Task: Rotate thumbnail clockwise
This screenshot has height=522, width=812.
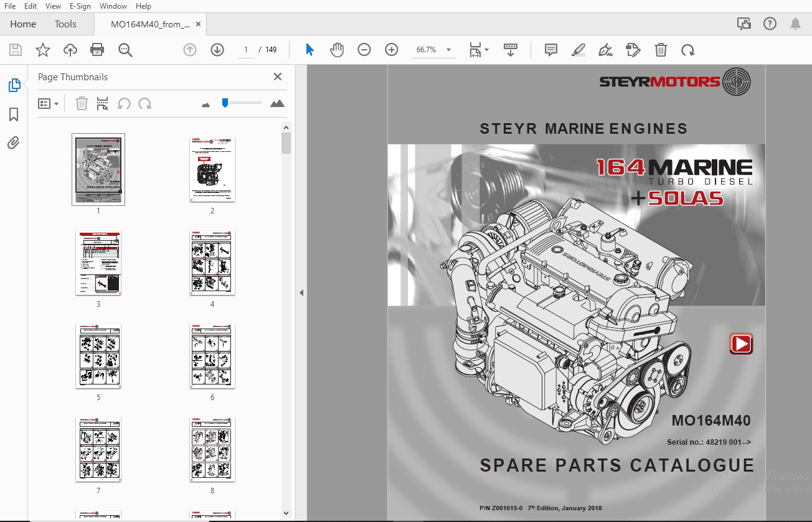Action: pos(145,104)
